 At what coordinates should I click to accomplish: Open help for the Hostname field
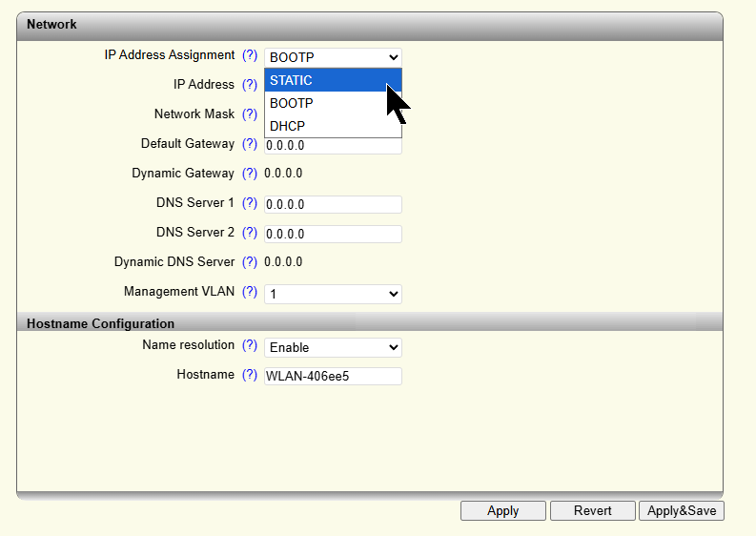click(250, 375)
